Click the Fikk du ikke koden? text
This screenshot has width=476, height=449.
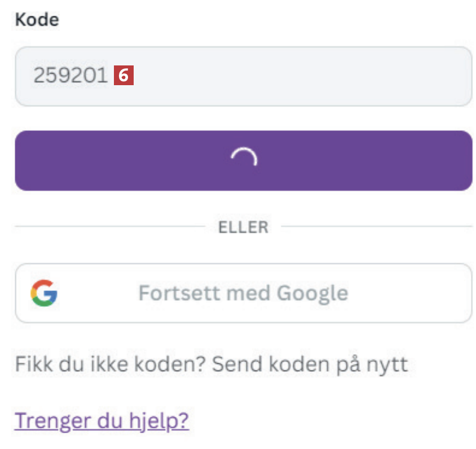(111, 364)
